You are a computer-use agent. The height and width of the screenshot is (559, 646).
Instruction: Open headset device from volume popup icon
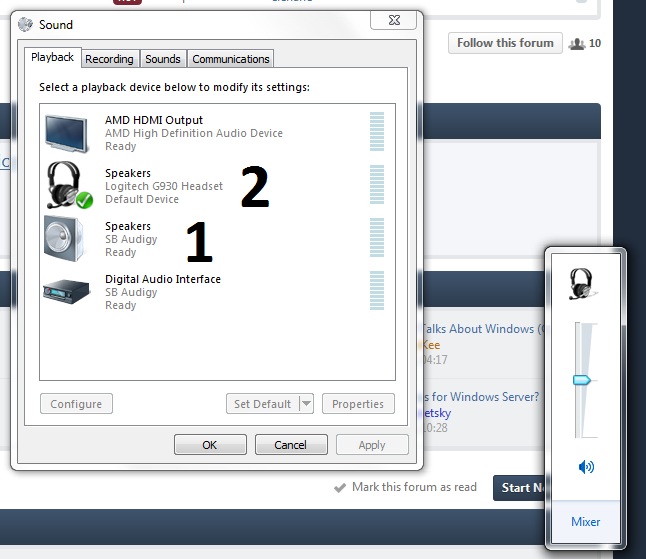(583, 284)
